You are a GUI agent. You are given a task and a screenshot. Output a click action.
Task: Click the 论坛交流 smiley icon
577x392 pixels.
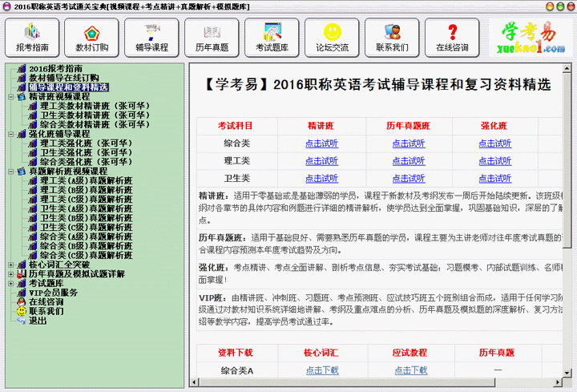coord(332,38)
